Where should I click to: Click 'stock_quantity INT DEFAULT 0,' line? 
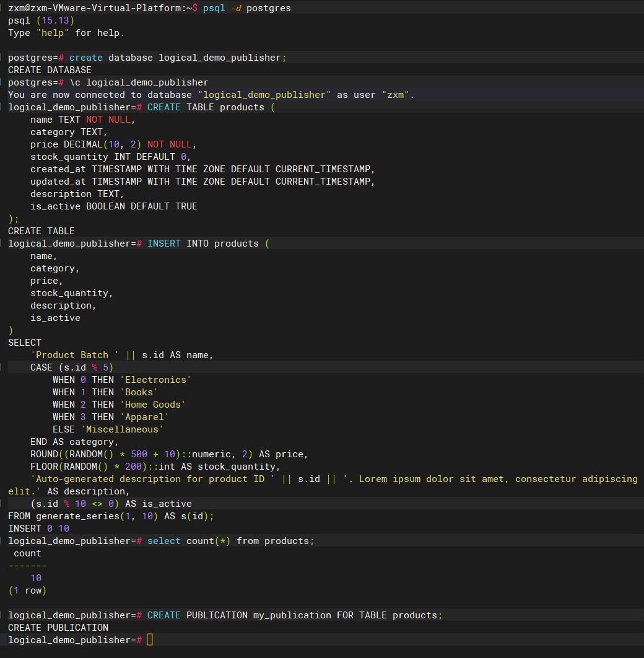[x=111, y=157]
